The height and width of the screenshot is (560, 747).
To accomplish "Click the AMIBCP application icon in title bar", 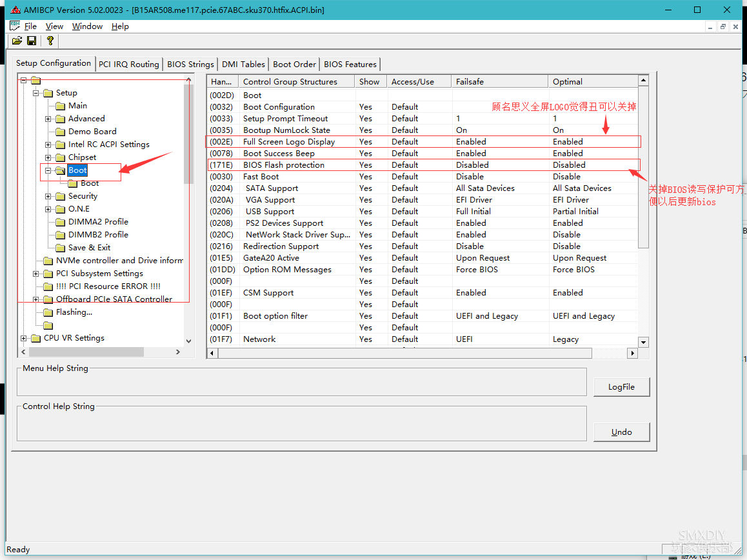I will (x=15, y=10).
